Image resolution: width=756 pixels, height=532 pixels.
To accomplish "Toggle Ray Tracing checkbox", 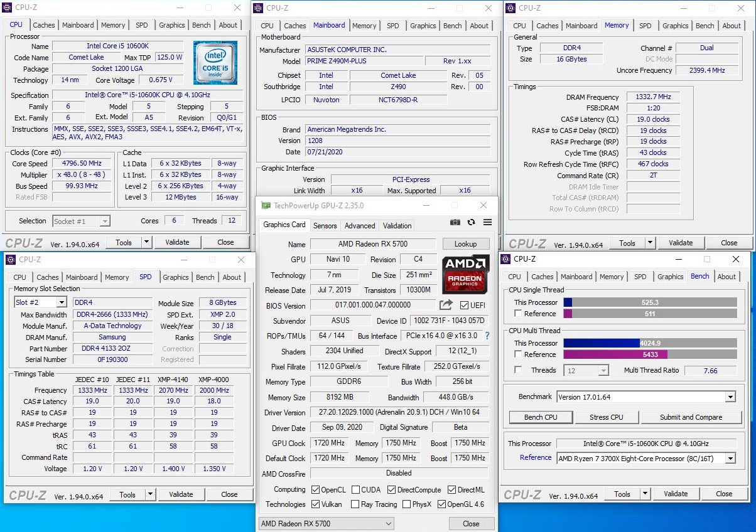I will [355, 504].
